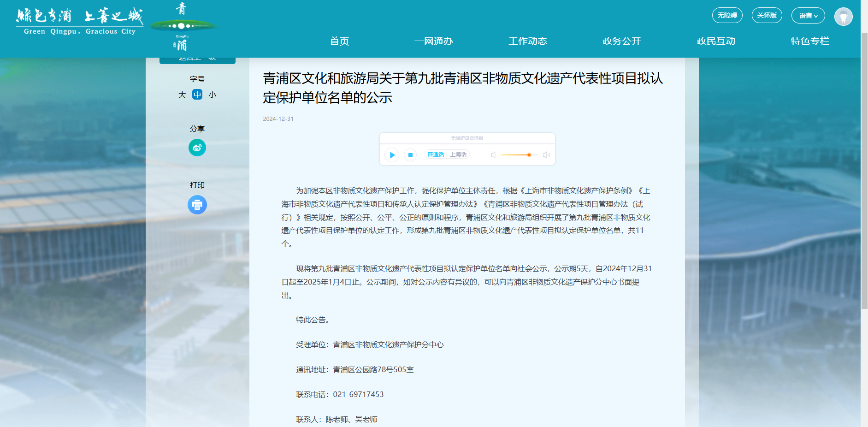Mute via the left speaker icon
The image size is (868, 427).
[x=493, y=155]
